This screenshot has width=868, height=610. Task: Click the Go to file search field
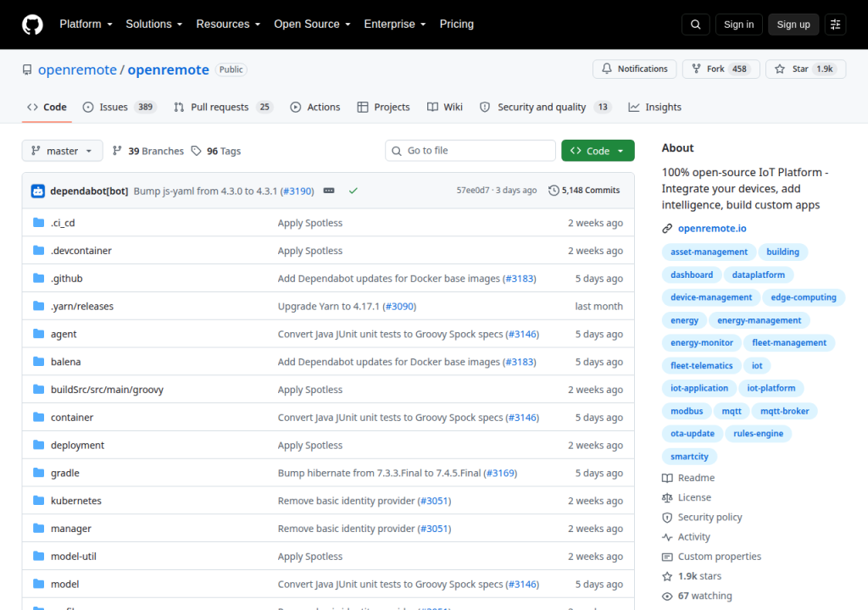tap(470, 151)
